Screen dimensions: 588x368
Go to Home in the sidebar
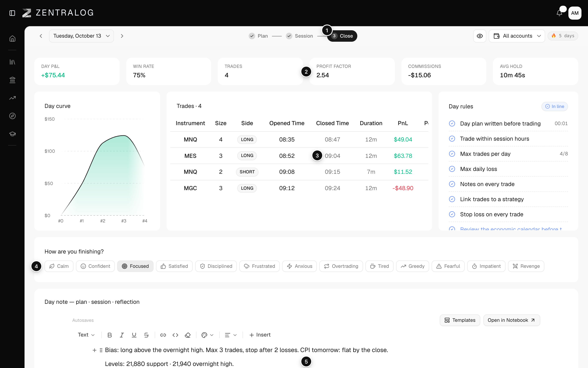(12, 38)
